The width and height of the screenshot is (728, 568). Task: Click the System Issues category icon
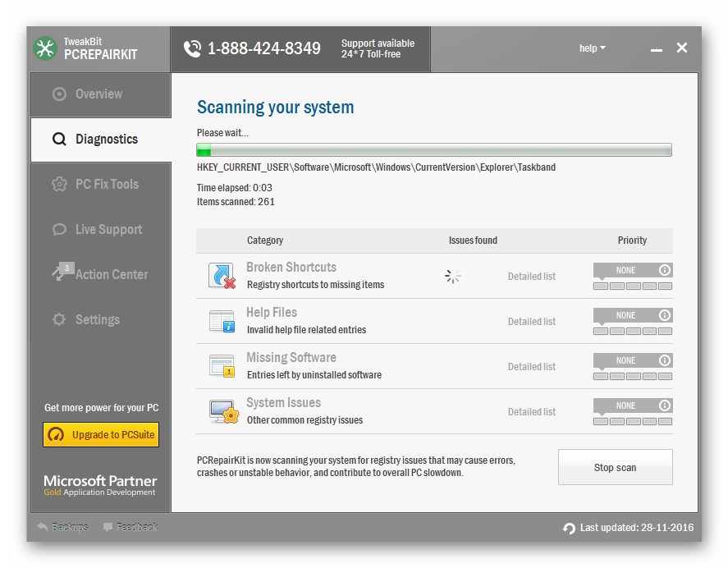224,411
